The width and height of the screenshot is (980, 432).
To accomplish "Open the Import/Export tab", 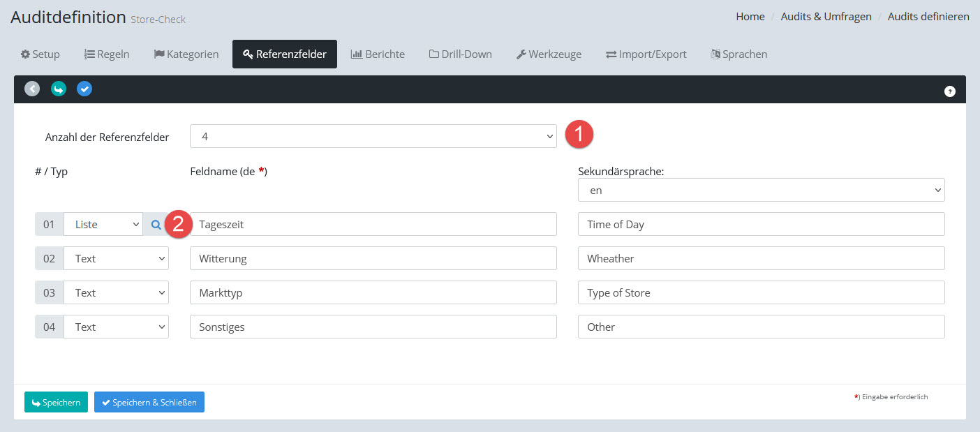I will click(646, 54).
